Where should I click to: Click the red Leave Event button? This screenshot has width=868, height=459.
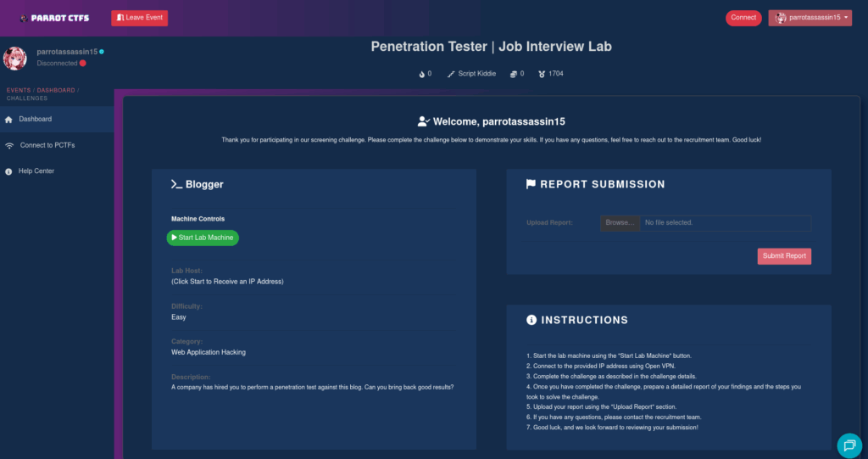coord(140,18)
